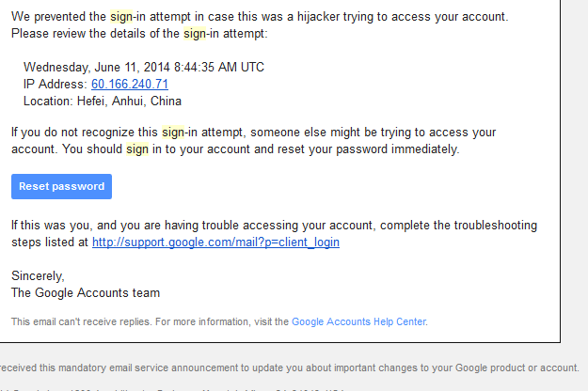Image resolution: width=588 pixels, height=391 pixels.
Task: Click "This email can't receive replies" note
Action: (x=81, y=321)
